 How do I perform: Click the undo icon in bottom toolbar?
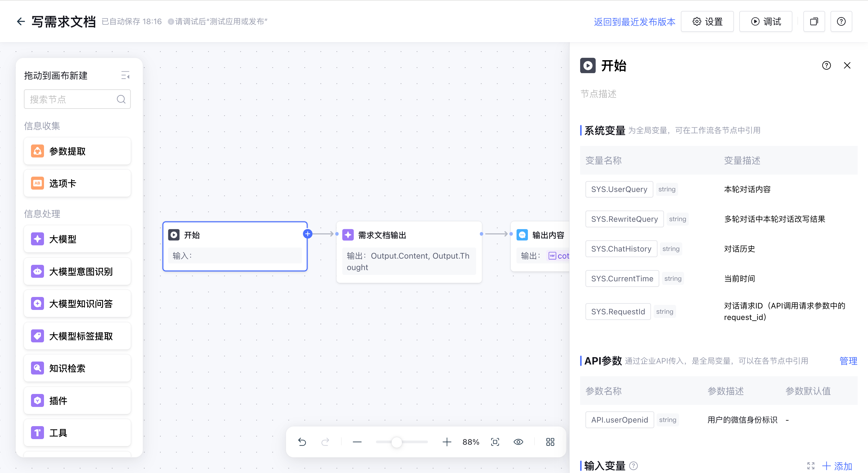(x=302, y=442)
